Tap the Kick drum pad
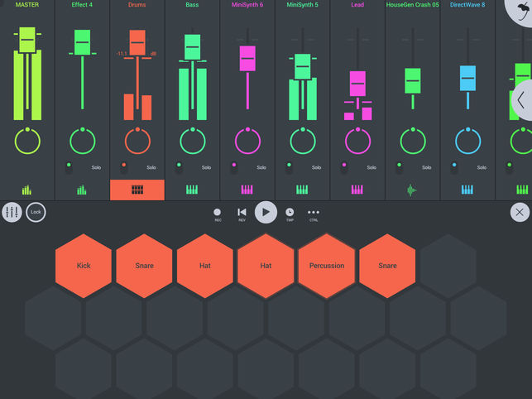 84,266
